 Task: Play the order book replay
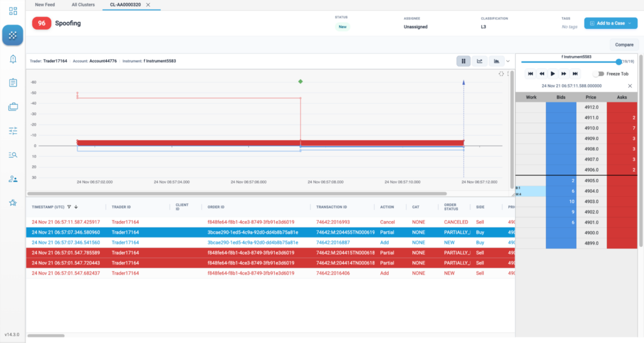(x=553, y=74)
